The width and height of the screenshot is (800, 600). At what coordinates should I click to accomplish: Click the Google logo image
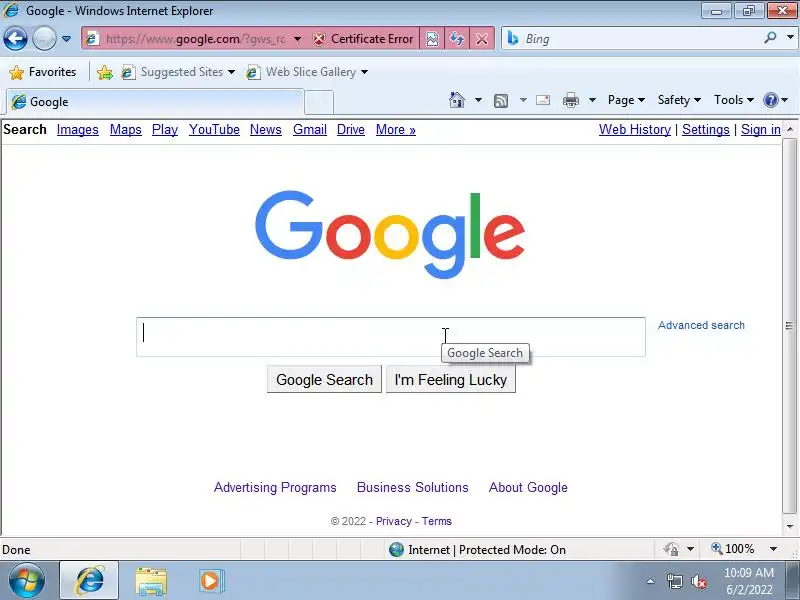pyautogui.click(x=390, y=234)
